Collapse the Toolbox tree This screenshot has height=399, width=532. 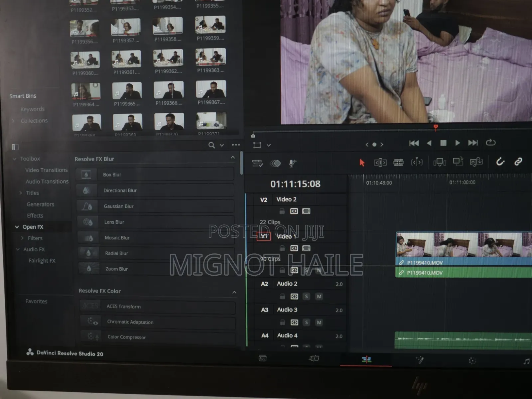14,159
